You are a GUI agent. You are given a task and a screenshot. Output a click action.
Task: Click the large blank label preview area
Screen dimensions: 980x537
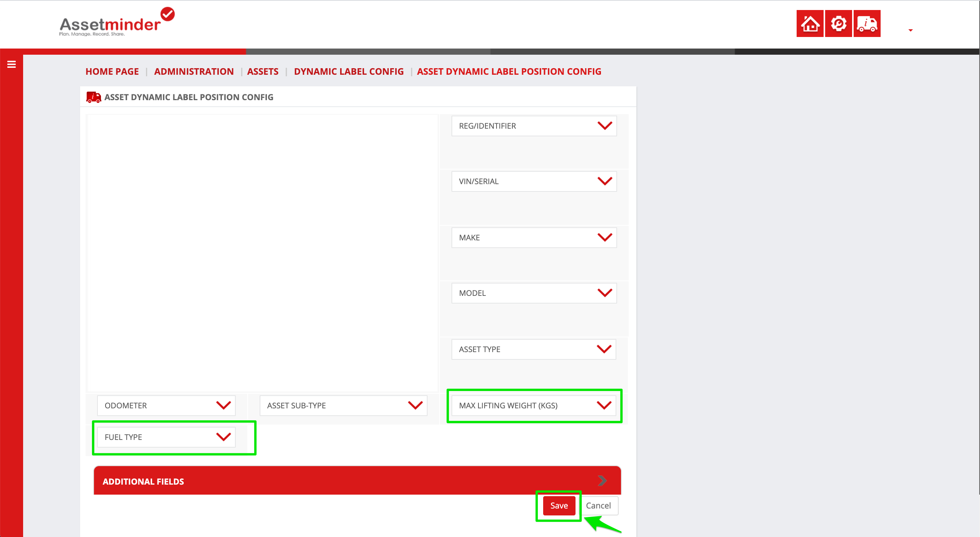tap(263, 253)
